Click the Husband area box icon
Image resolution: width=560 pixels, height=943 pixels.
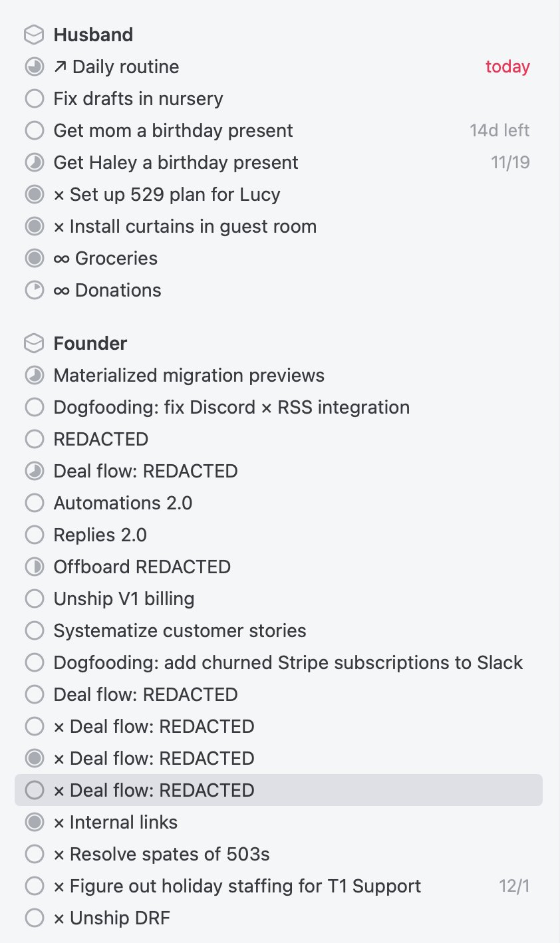34,35
